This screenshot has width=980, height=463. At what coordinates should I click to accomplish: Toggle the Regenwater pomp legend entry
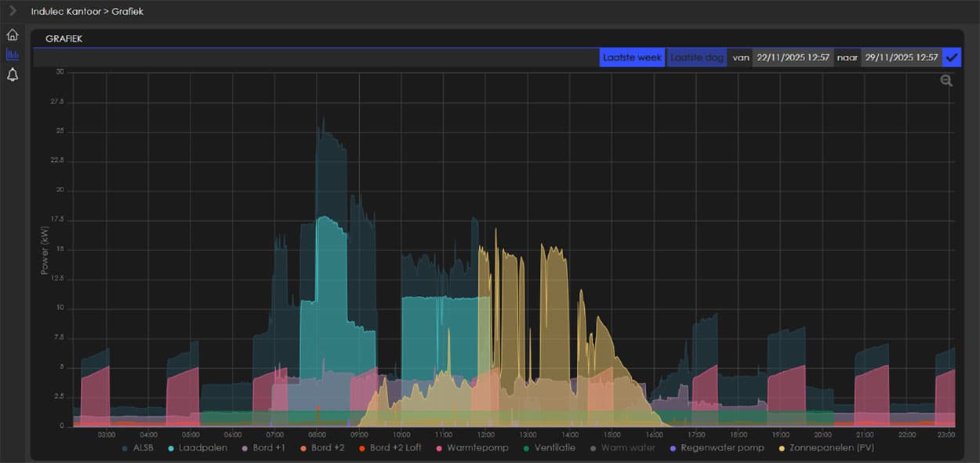717,448
